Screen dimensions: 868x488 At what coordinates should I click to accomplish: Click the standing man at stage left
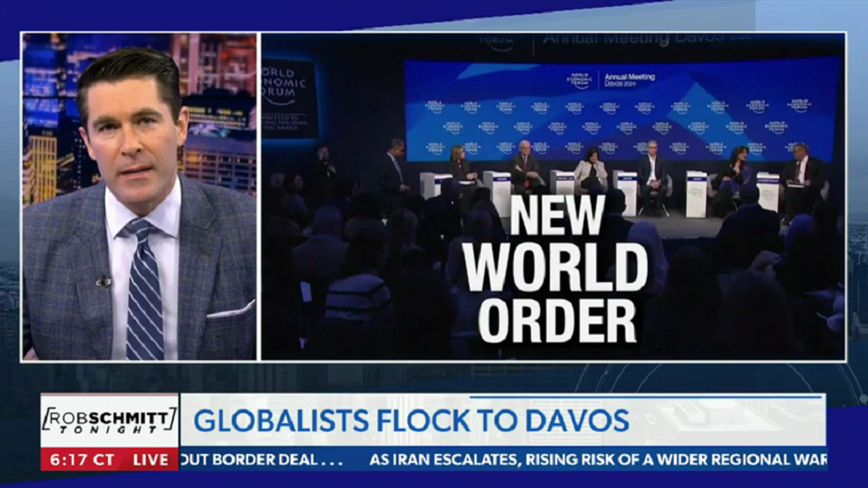click(x=393, y=169)
